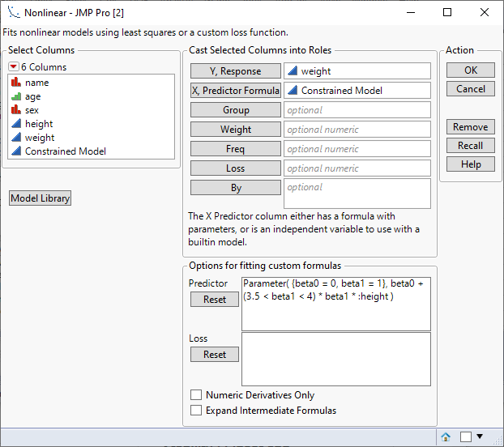This screenshot has width=504, height=447.
Task: Click the sex nominal column icon
Action: coord(15,110)
